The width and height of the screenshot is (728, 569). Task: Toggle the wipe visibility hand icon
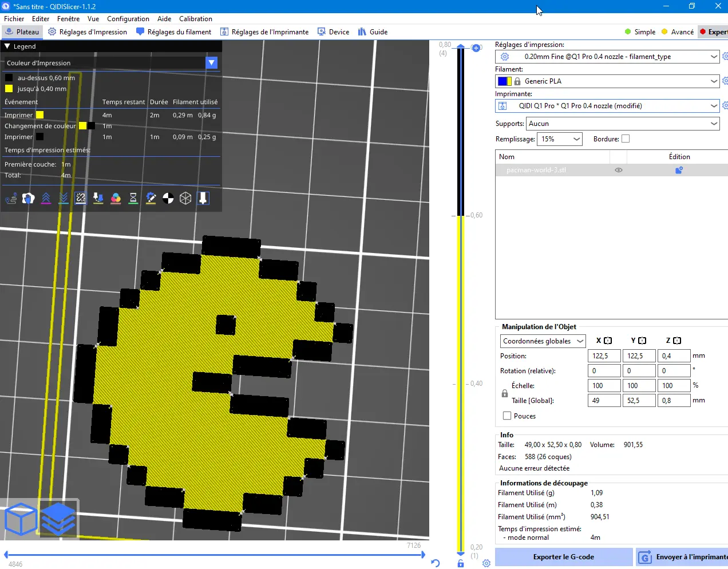28,198
